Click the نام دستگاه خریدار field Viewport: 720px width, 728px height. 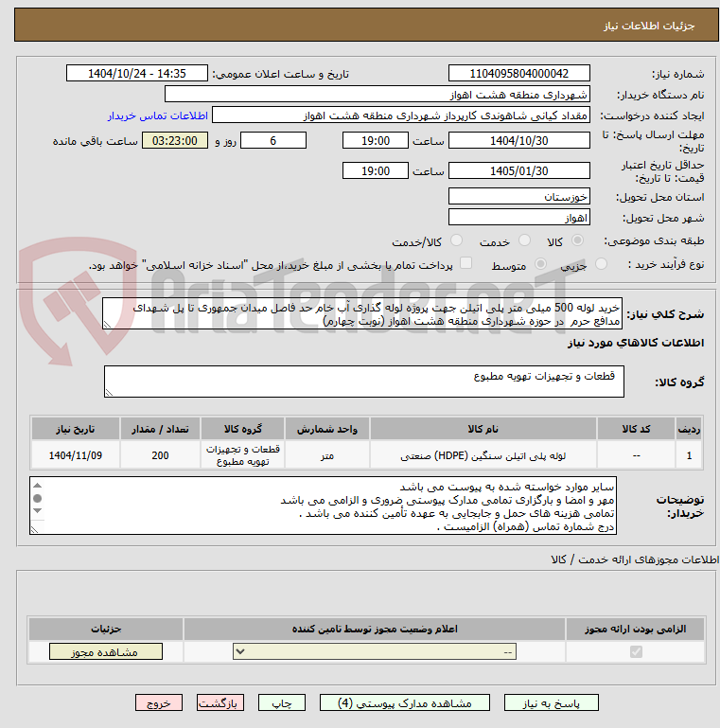pyautogui.click(x=378, y=95)
